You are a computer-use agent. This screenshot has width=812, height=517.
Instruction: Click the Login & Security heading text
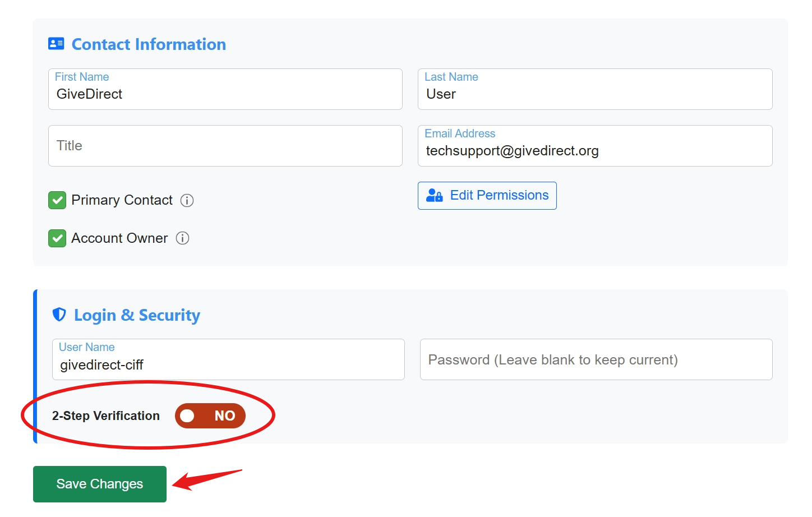137,315
